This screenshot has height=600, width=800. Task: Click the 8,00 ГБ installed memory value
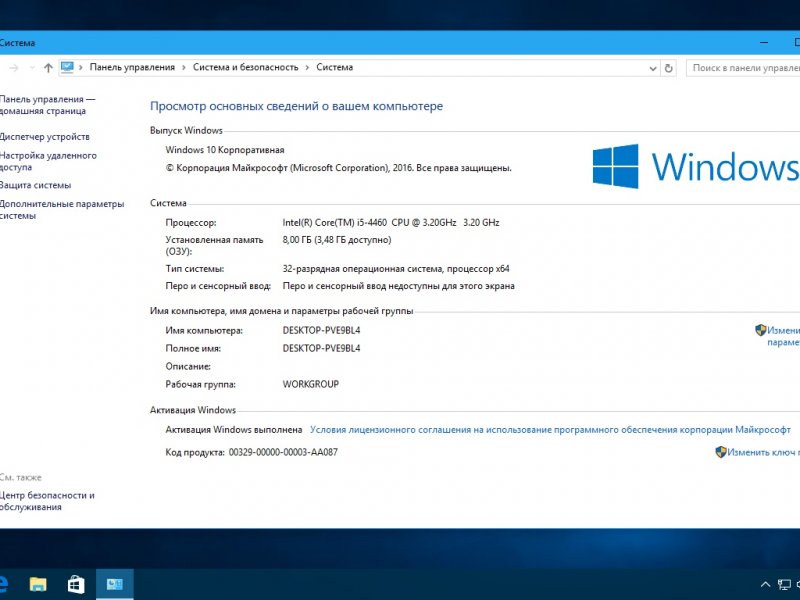[337, 240]
